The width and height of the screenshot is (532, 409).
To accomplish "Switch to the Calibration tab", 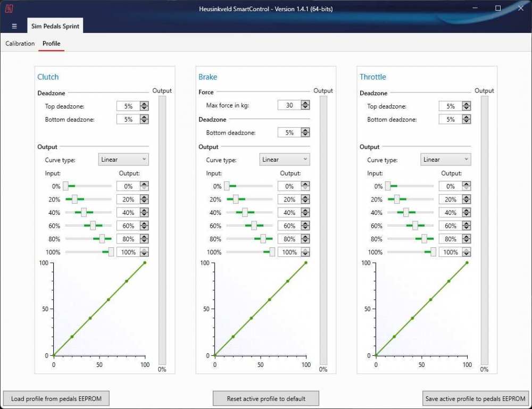I will click(x=20, y=44).
